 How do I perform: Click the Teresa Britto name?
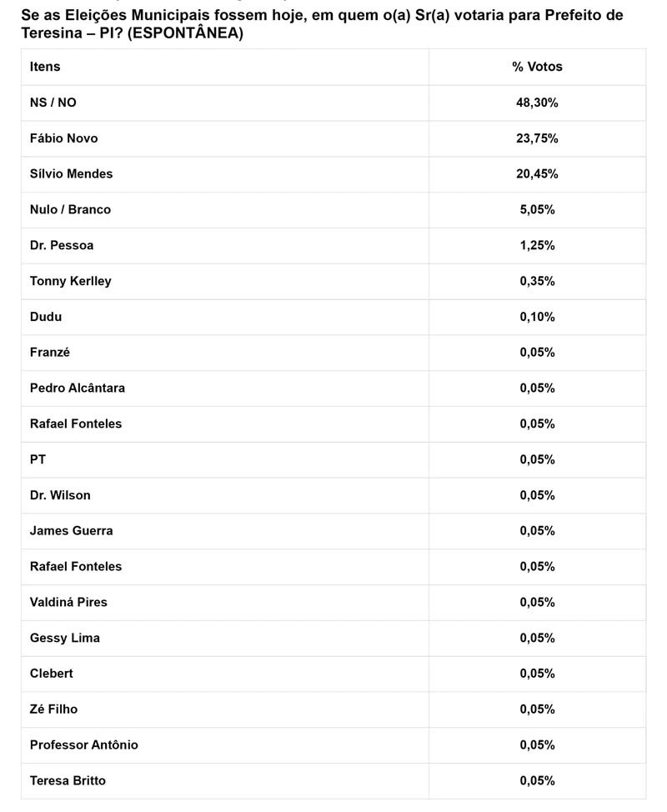click(68, 781)
